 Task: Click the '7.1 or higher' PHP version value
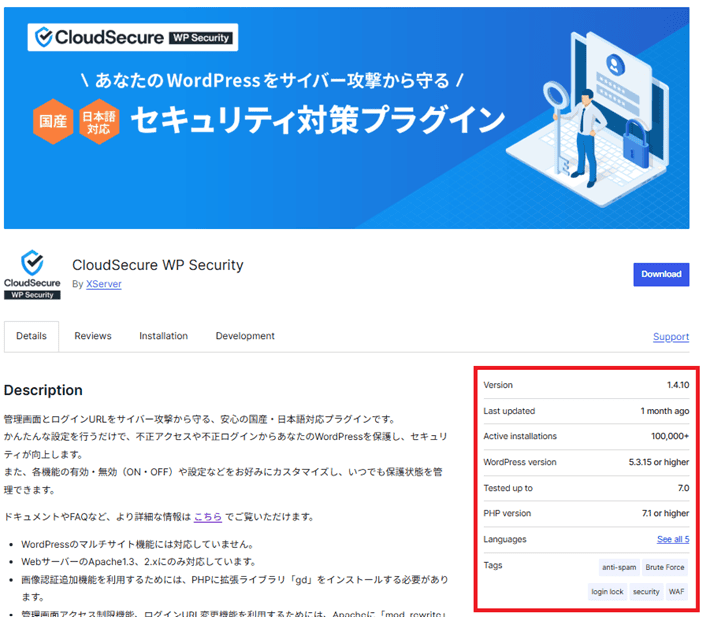[665, 513]
